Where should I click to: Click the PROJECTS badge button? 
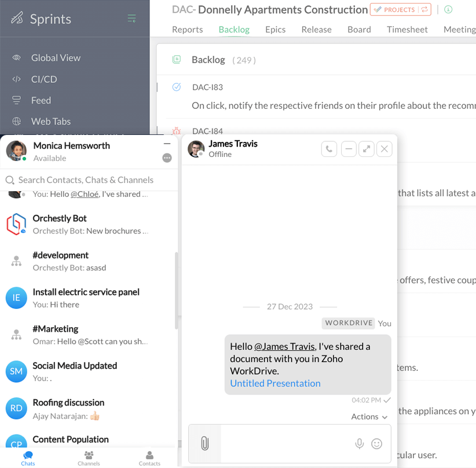(400, 10)
